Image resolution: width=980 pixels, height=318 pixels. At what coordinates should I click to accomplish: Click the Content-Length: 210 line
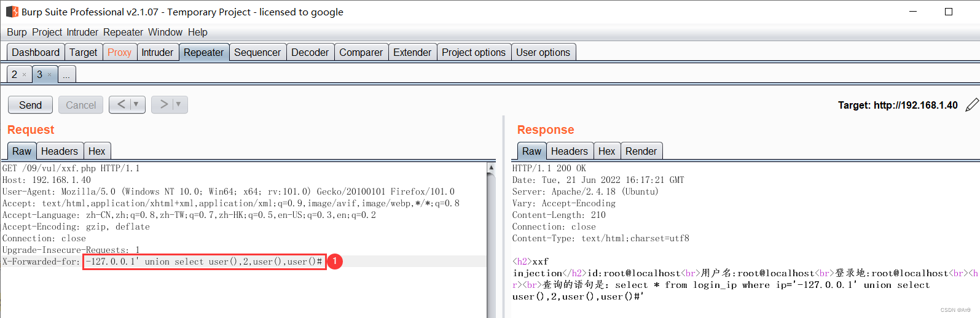(559, 215)
